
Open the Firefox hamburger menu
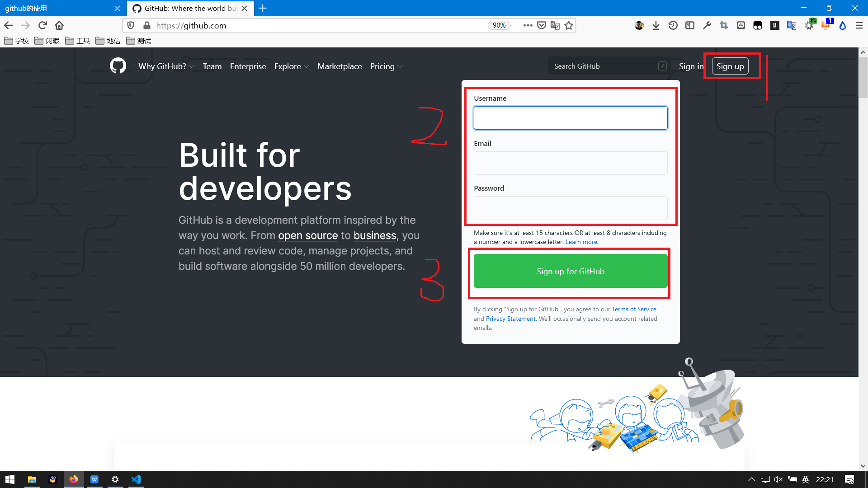859,25
